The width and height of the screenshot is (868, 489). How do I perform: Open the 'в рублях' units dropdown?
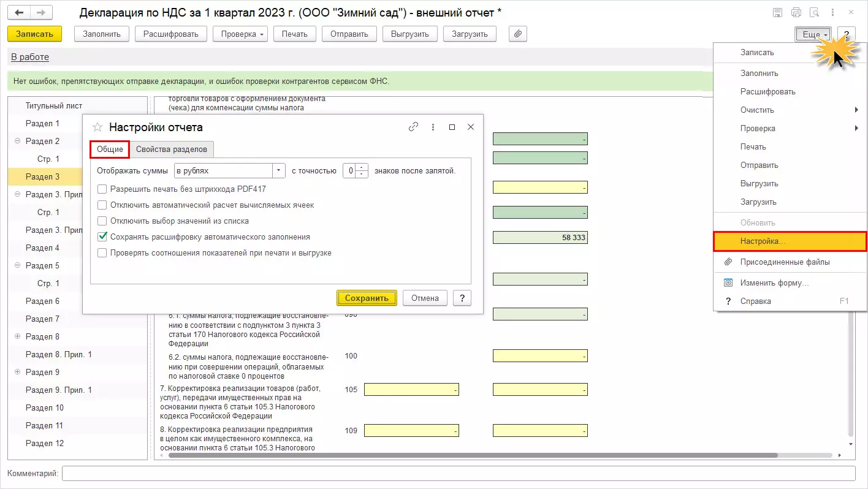tap(280, 171)
